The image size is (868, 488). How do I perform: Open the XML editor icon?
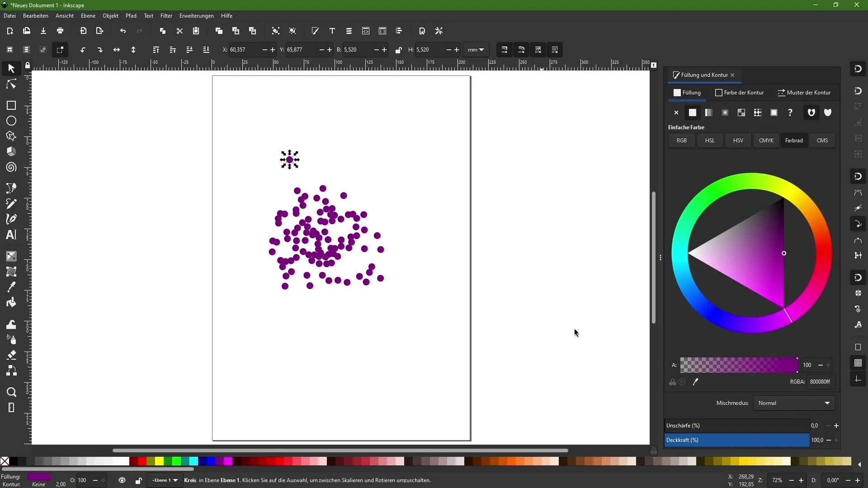click(x=366, y=31)
